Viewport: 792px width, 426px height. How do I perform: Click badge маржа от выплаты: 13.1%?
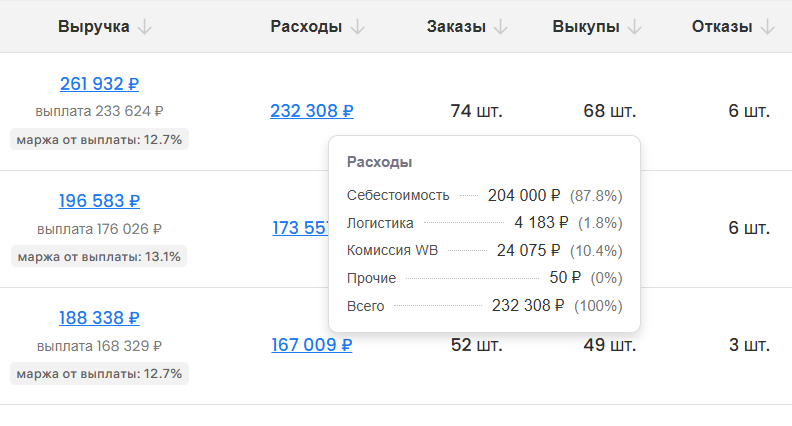click(x=99, y=256)
